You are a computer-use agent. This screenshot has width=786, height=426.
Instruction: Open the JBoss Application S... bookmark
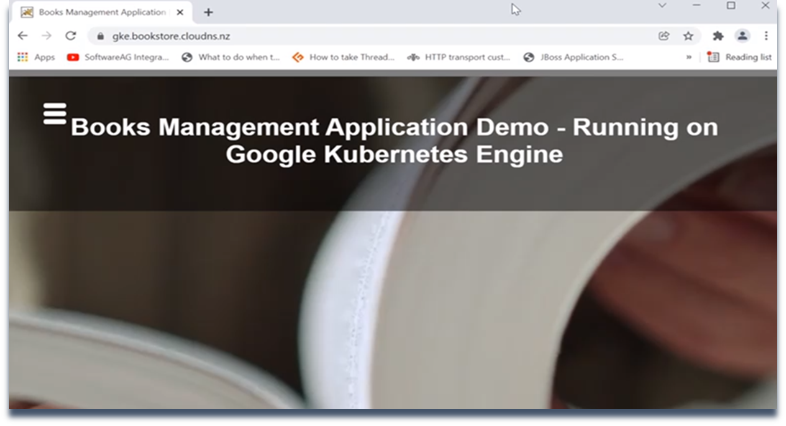click(573, 57)
